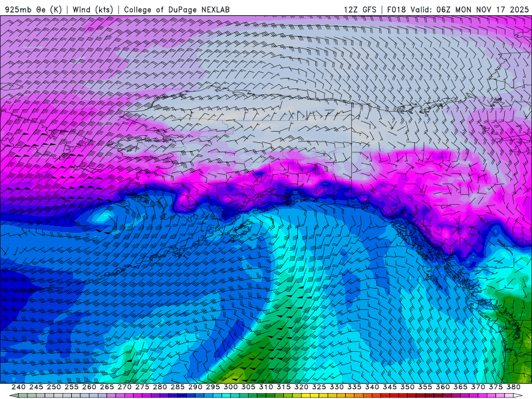Click the "F018" forecast hour text
Viewport: 532px width, 399px height.
coord(396,9)
